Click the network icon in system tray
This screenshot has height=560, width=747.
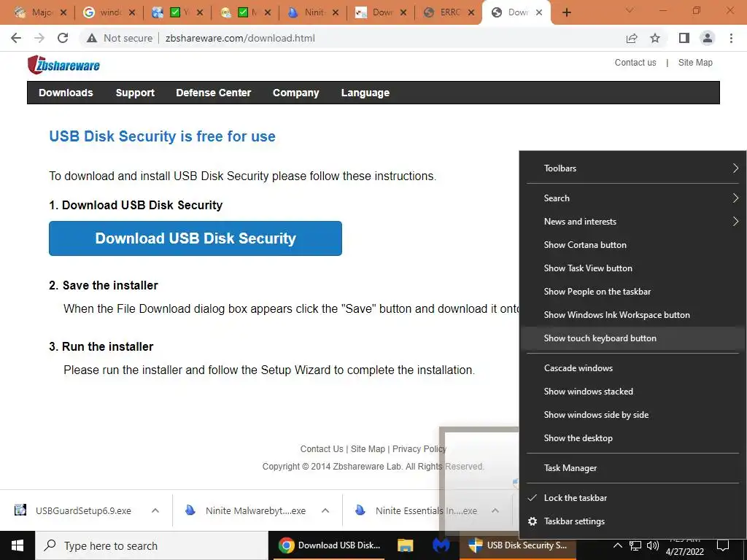pos(635,545)
